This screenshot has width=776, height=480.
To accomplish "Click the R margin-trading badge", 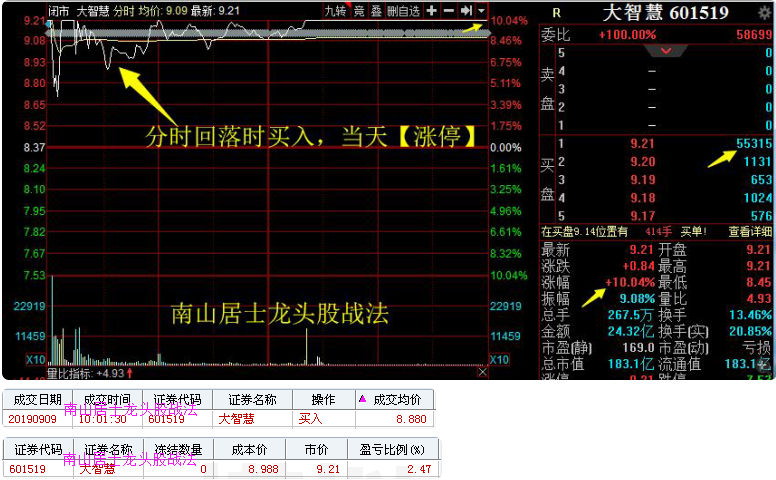I will click(x=557, y=13).
